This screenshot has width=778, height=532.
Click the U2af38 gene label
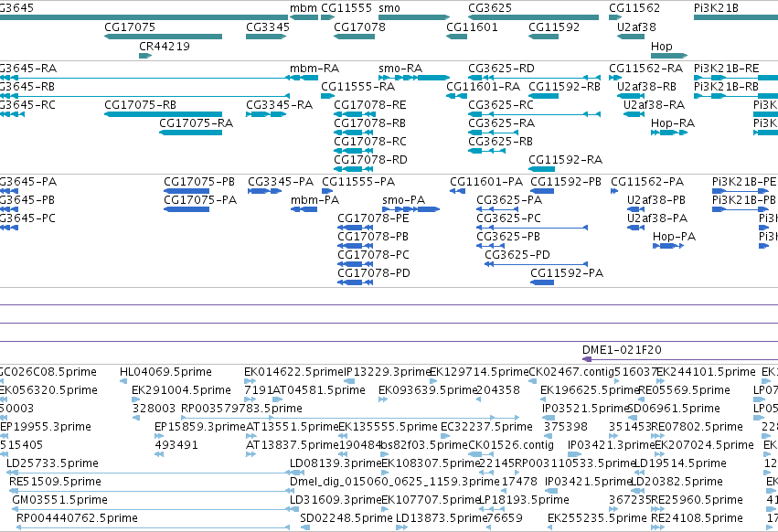(x=636, y=27)
